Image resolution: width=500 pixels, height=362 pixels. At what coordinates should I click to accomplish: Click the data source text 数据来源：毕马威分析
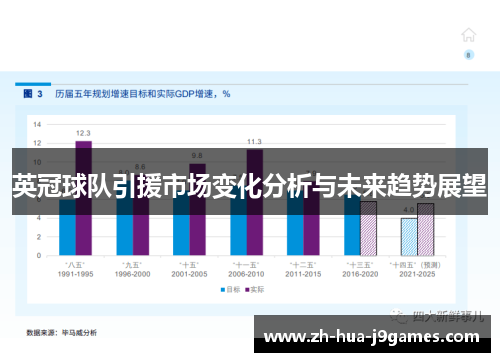click(x=62, y=333)
